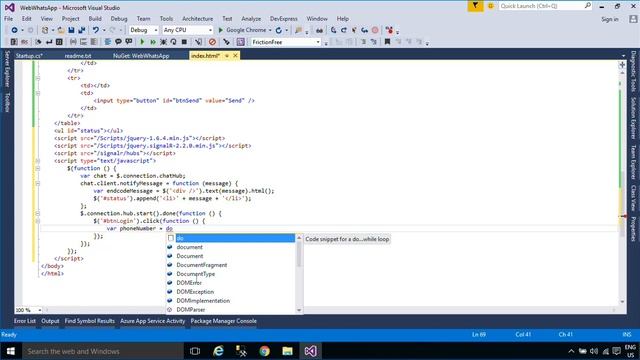The width and height of the screenshot is (640, 360).
Task: Open File Explorer from the Windows taskbar
Action: pyautogui.click(x=287, y=351)
